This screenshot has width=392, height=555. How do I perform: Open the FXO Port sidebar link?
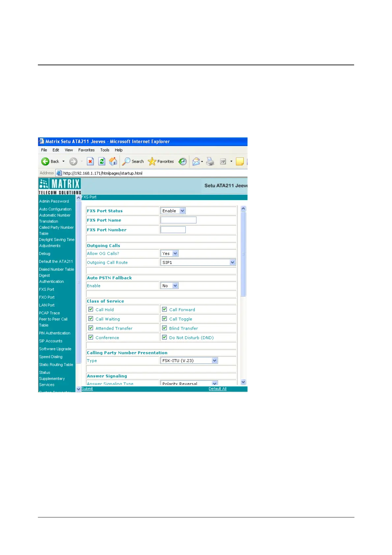click(x=47, y=297)
